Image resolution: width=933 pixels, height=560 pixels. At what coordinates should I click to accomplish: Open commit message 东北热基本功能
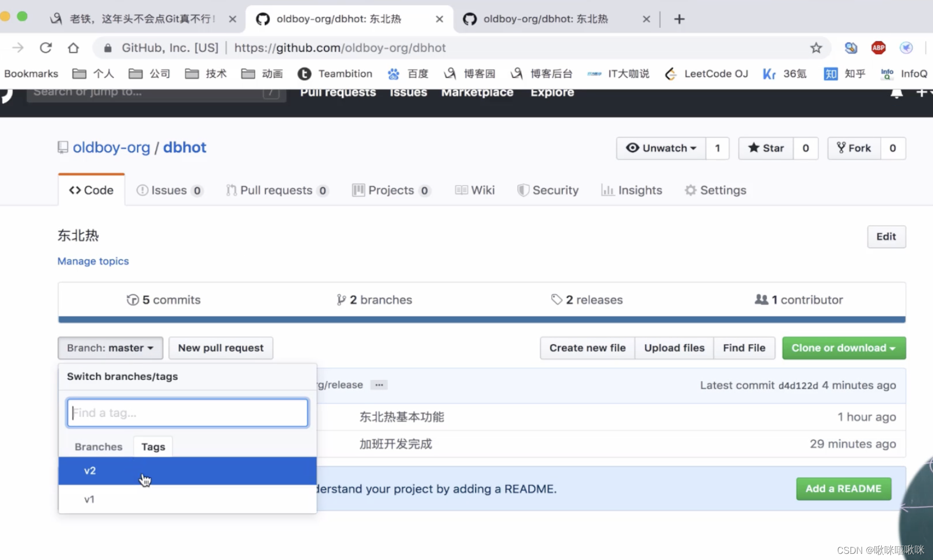click(402, 417)
